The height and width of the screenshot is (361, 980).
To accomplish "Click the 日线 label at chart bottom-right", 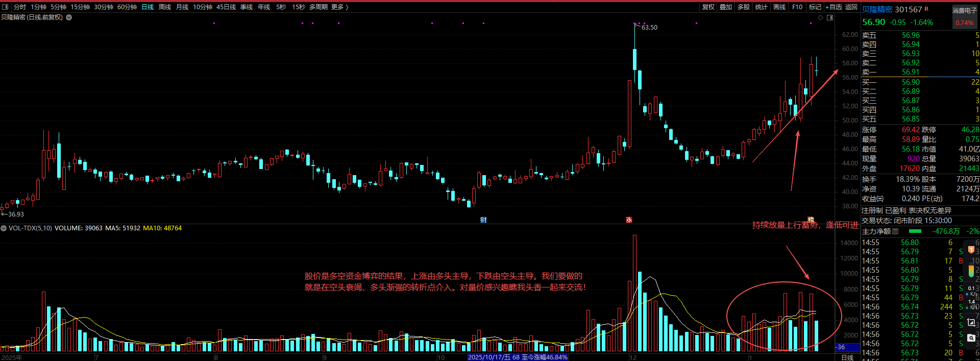I will click(847, 357).
